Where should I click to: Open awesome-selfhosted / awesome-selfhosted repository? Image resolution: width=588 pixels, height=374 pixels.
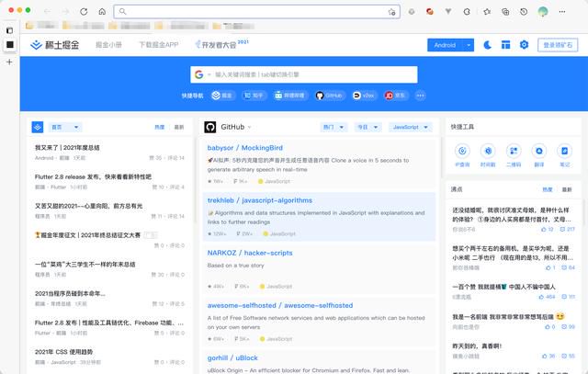pos(280,305)
